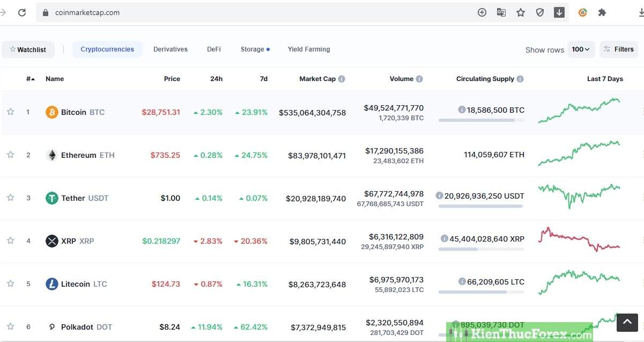Click Polkadot 7d change 62.42%
The width and height of the screenshot is (644, 342).
point(251,327)
